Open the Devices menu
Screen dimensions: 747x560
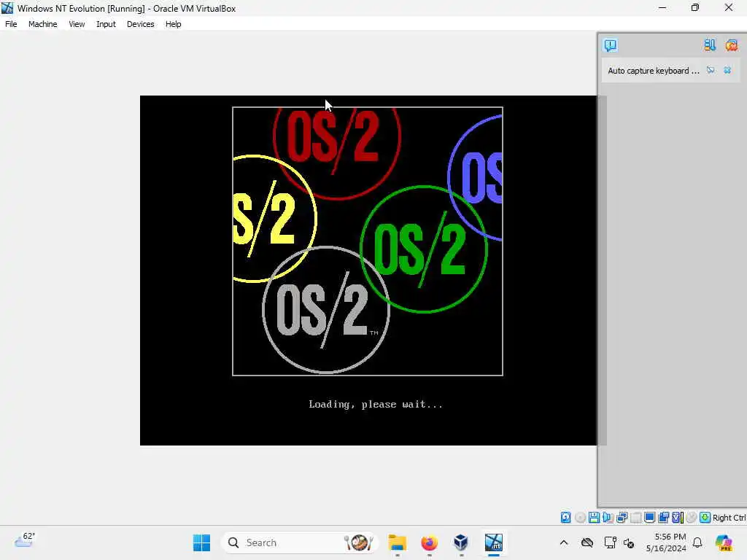coord(141,24)
